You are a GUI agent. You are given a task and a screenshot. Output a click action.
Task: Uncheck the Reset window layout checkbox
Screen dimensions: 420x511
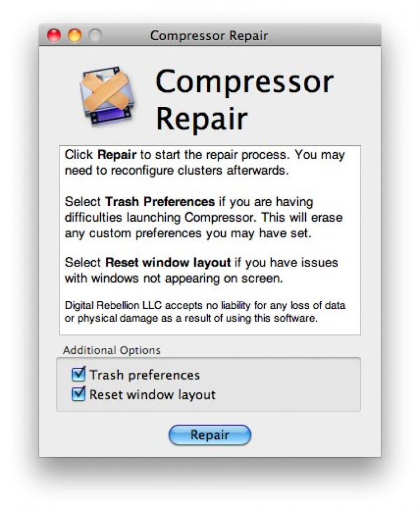pos(79,394)
